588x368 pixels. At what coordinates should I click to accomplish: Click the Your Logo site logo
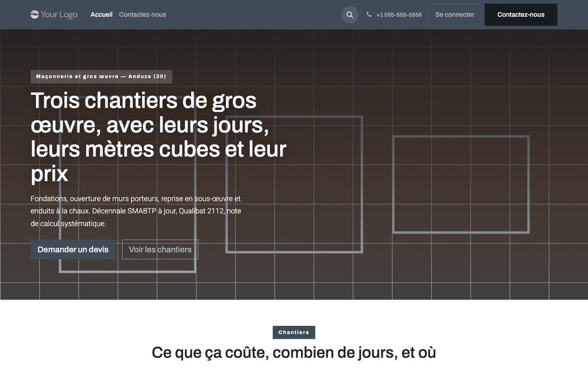(54, 14)
